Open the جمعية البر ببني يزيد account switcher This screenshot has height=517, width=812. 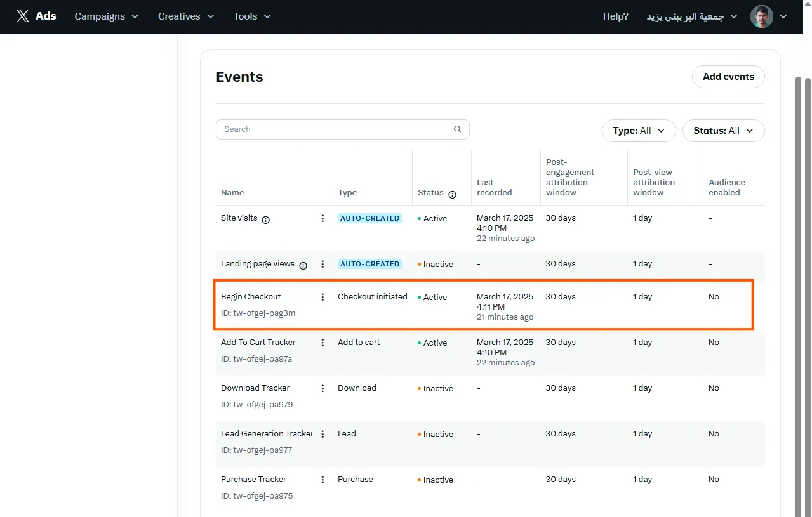(x=692, y=16)
